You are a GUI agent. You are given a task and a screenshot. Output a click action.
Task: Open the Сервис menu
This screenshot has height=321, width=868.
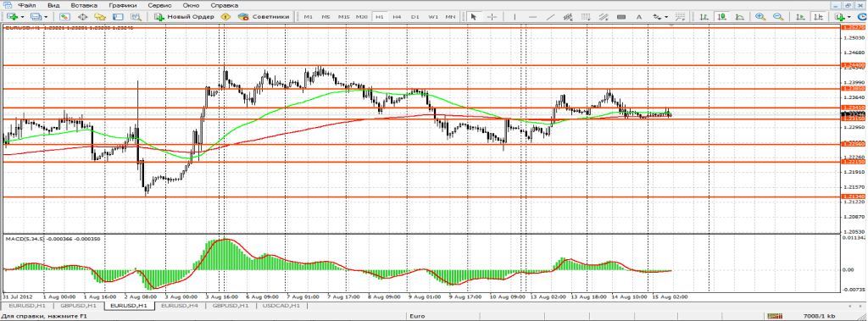[x=159, y=5]
